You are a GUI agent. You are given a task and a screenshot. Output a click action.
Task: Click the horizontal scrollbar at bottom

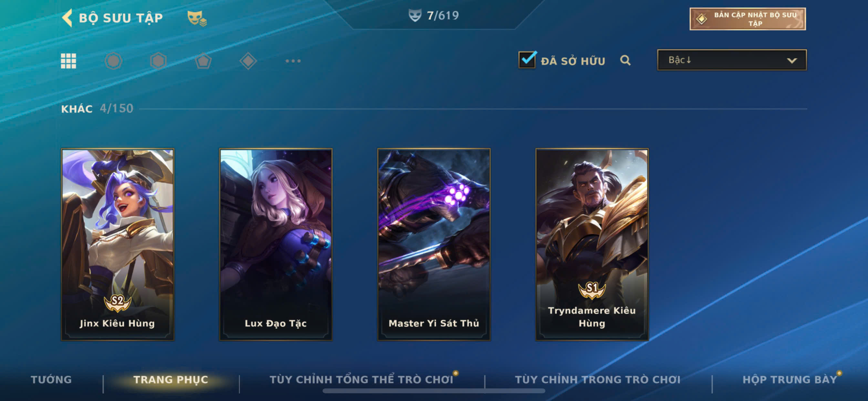coord(434,391)
